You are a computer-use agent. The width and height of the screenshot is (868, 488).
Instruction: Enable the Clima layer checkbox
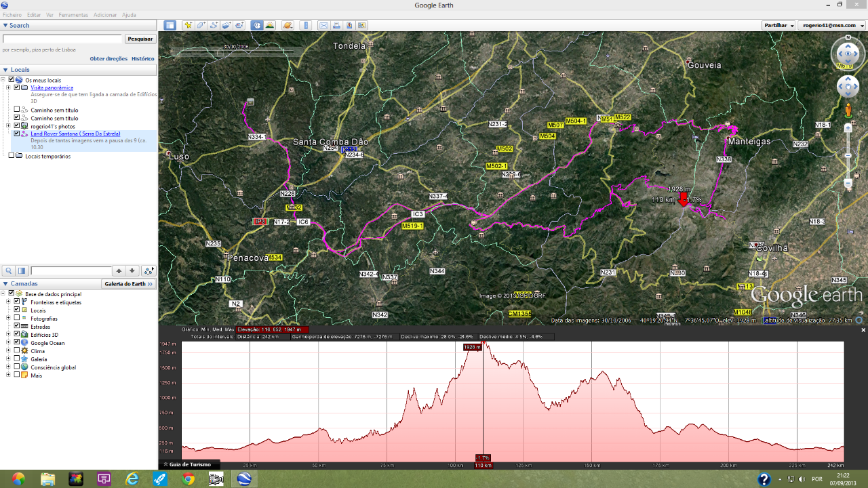point(17,351)
